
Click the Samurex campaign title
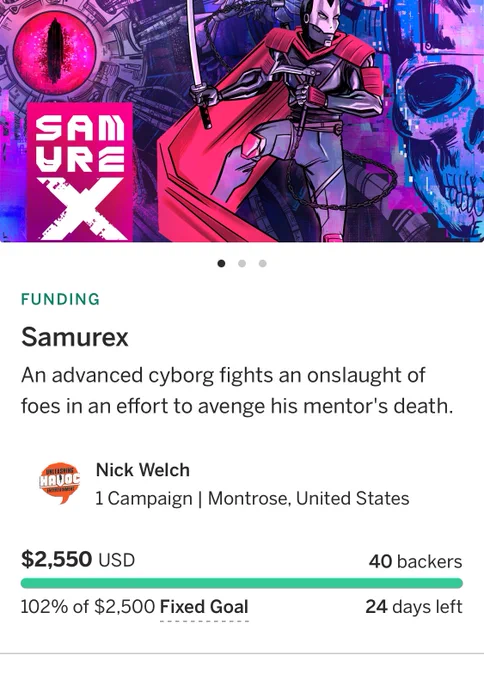point(75,337)
